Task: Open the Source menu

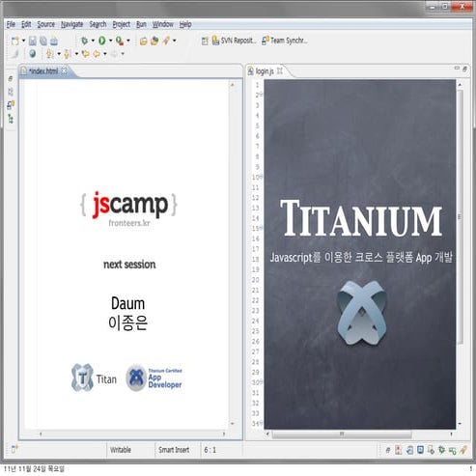Action: 45,24
